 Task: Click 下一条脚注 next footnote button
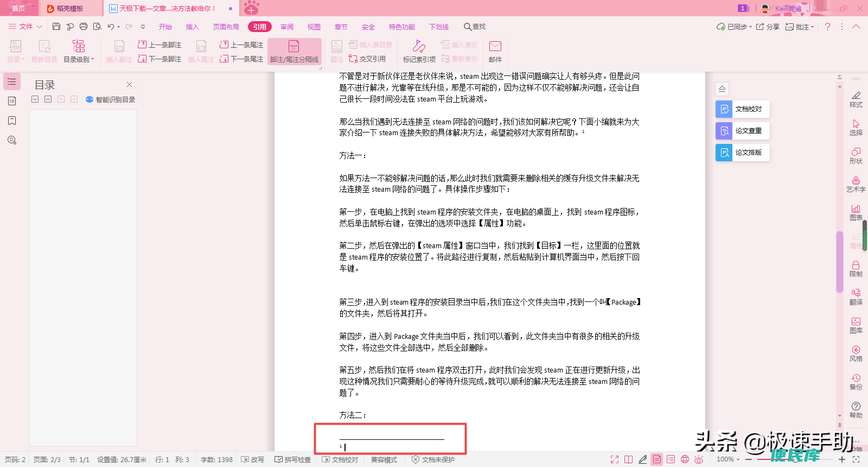(159, 59)
